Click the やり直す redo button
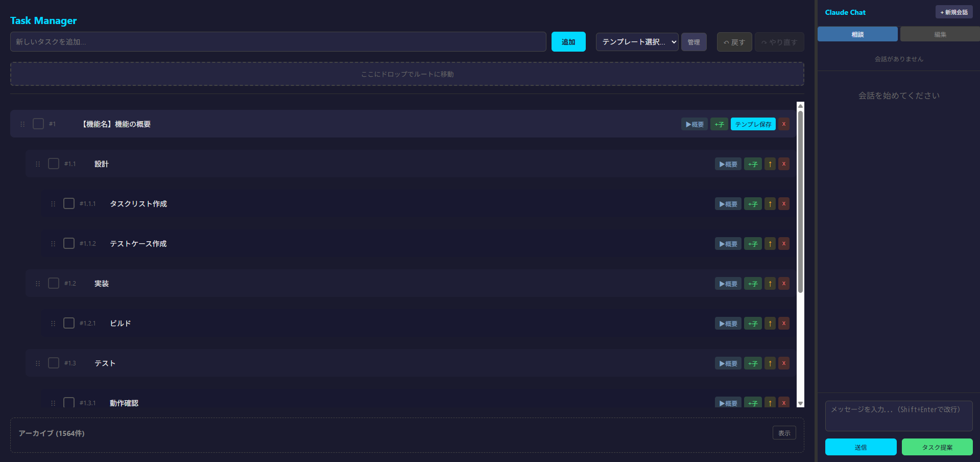 pyautogui.click(x=779, y=42)
